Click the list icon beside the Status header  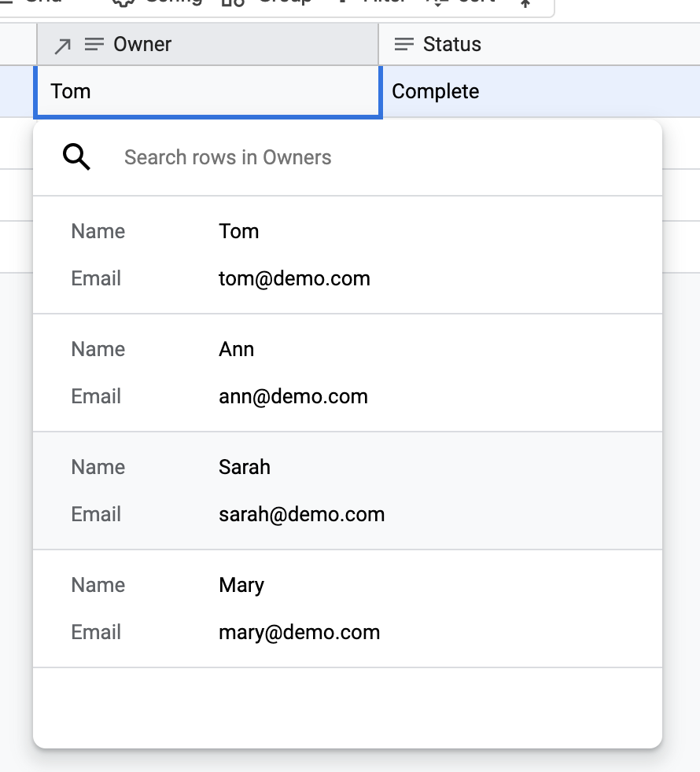(403, 44)
